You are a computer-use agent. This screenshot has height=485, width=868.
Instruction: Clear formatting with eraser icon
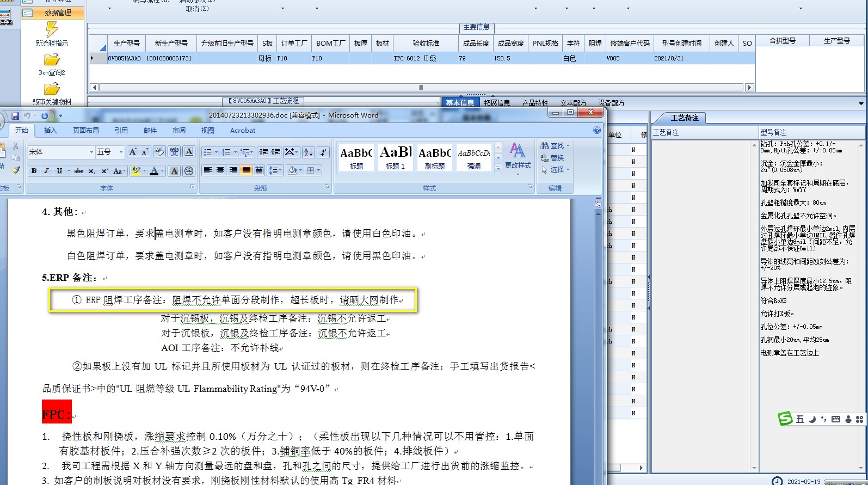159,152
